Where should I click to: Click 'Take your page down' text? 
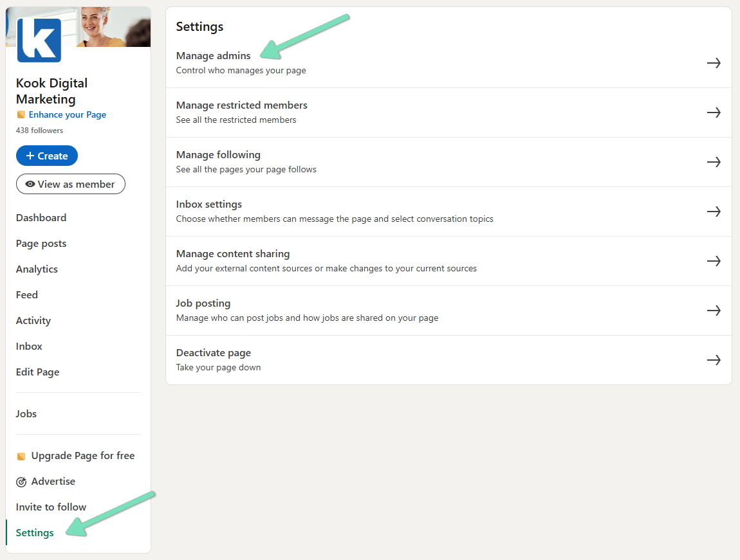pos(219,367)
